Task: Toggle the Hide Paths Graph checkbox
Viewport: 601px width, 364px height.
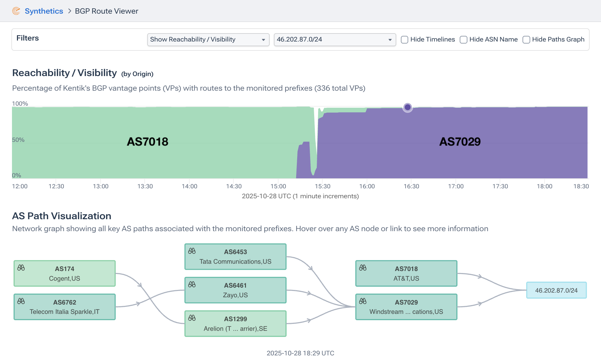Action: coord(526,40)
